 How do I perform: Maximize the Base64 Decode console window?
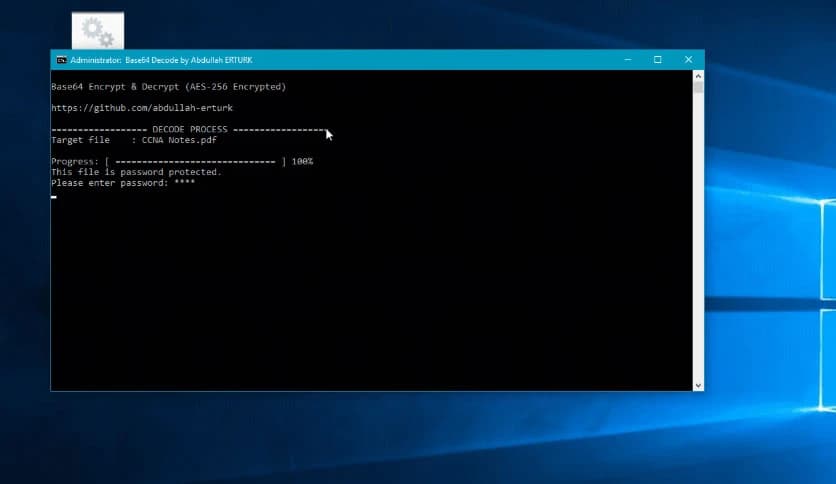[x=657, y=60]
